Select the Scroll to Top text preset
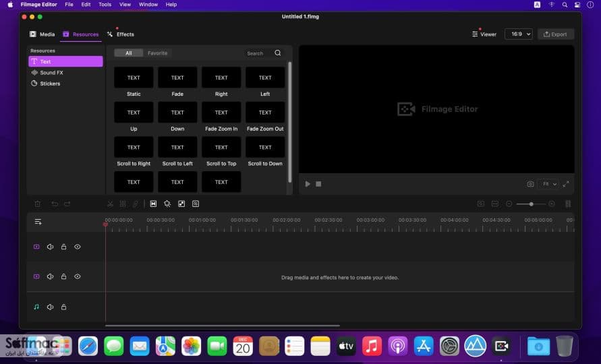 pyautogui.click(x=221, y=147)
